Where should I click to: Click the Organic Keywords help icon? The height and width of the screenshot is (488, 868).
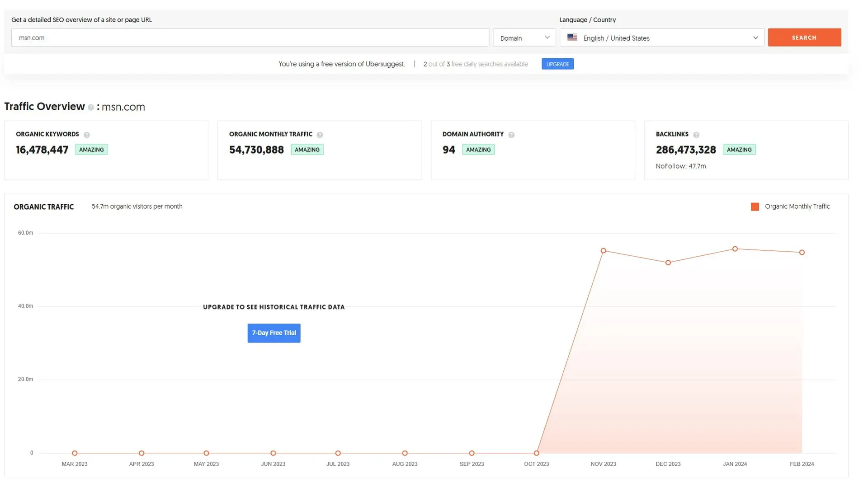coord(87,135)
